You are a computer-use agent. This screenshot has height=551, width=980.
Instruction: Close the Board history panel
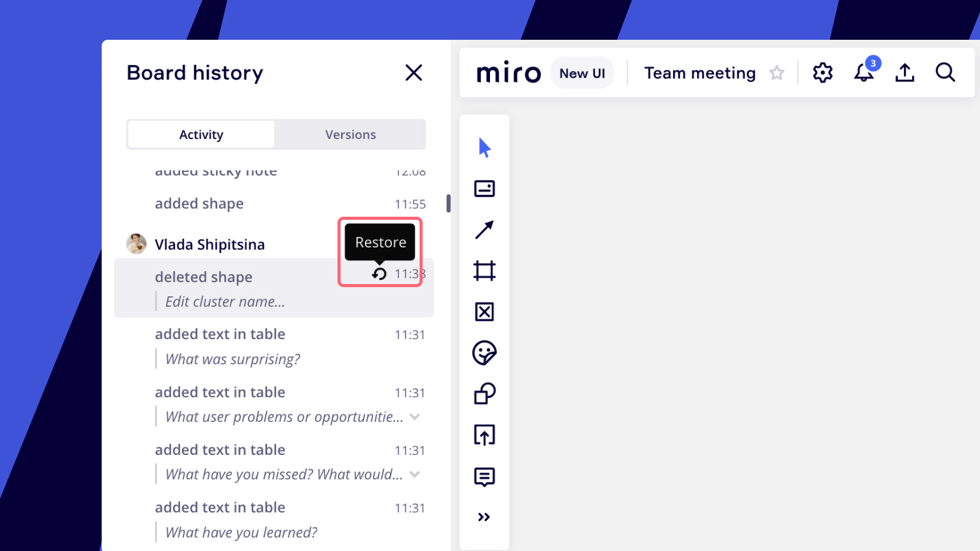click(x=414, y=73)
